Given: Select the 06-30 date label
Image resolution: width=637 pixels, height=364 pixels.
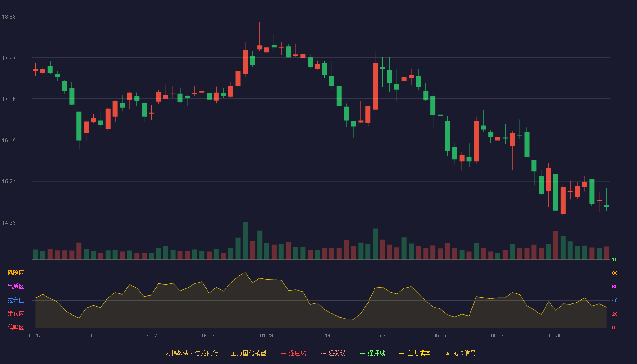Looking at the screenshot, I should 555,335.
